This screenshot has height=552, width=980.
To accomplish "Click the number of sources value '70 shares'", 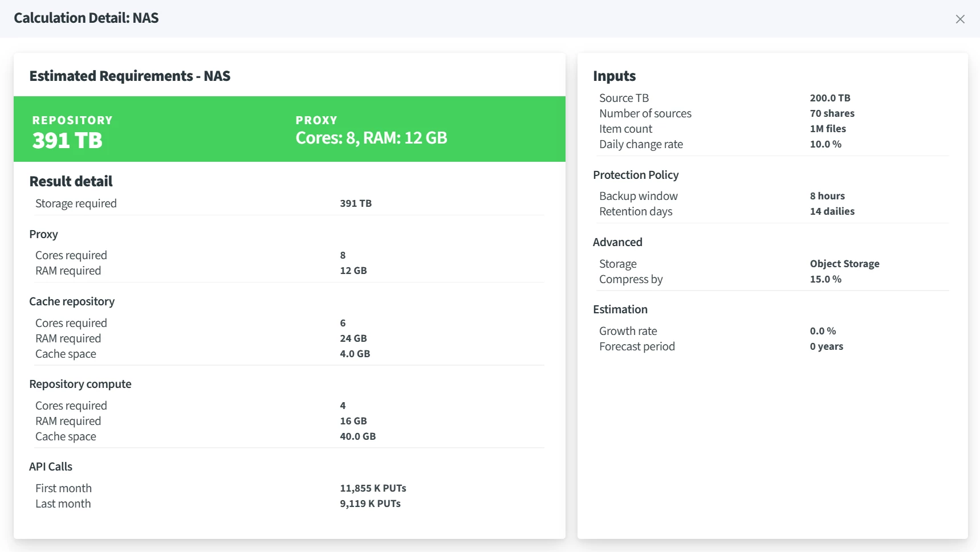I will tap(832, 113).
